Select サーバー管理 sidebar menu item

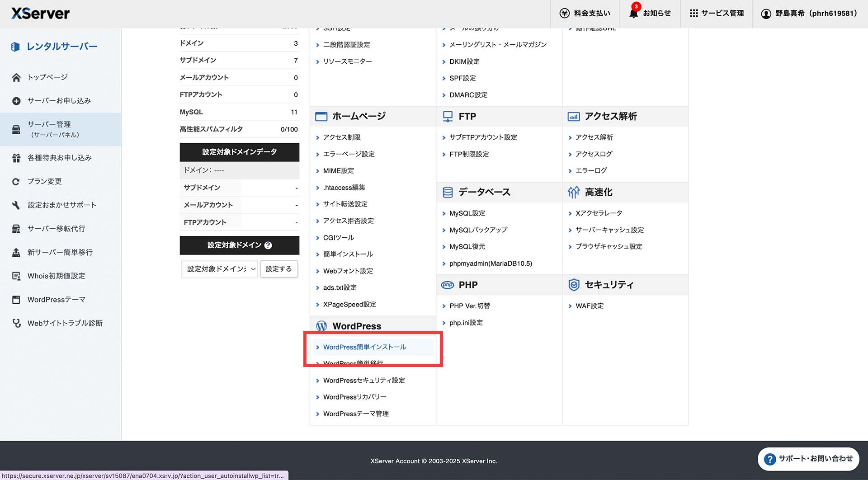61,129
